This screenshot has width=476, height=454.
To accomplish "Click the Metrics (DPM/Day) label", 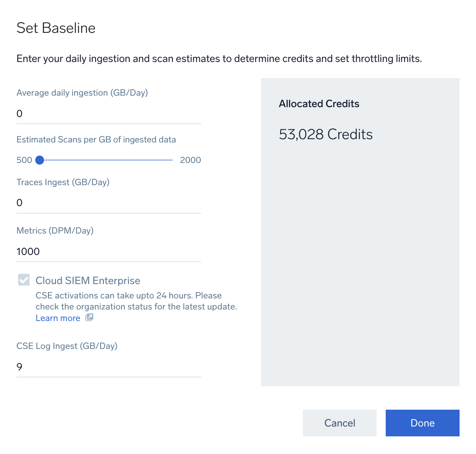I will [55, 231].
